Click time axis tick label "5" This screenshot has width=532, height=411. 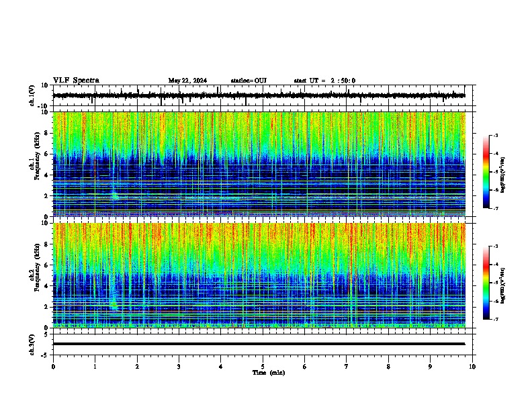263,367
